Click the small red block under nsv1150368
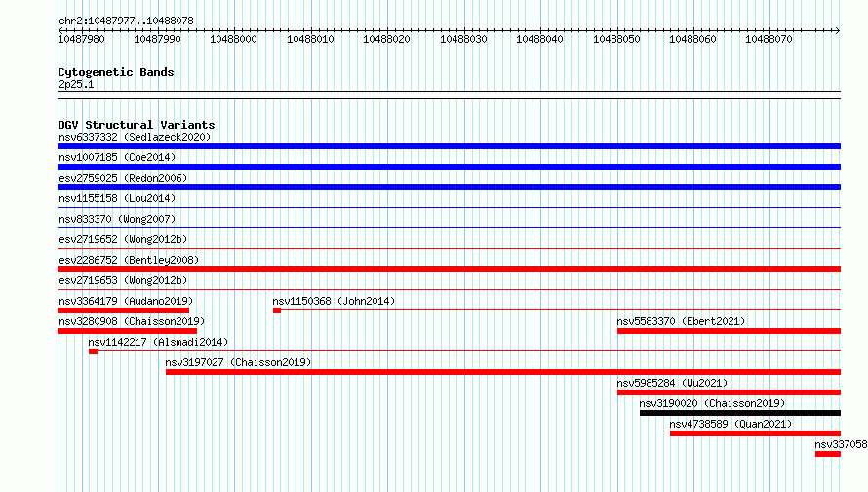This screenshot has width=868, height=492. click(277, 310)
